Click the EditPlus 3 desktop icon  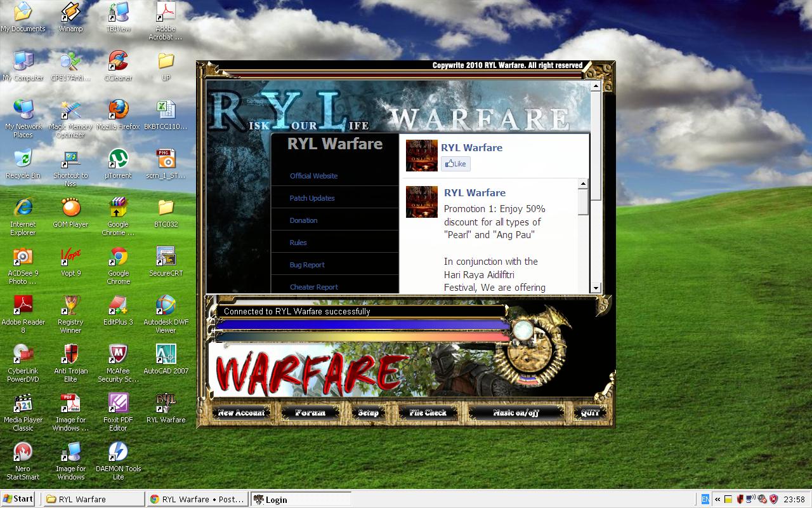tap(118, 311)
